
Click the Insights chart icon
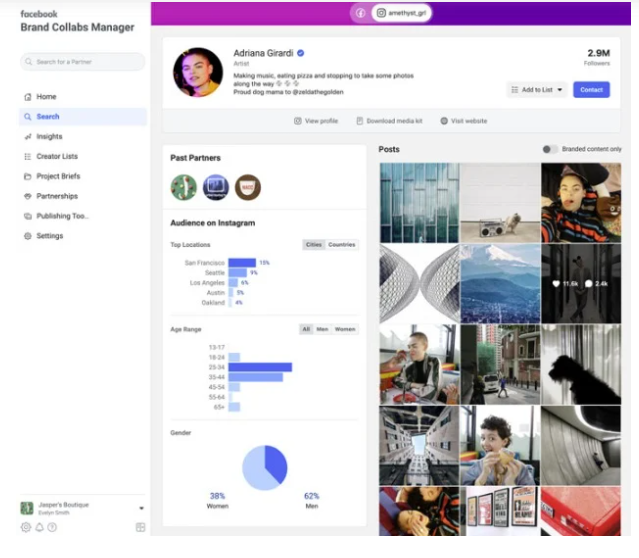point(28,137)
